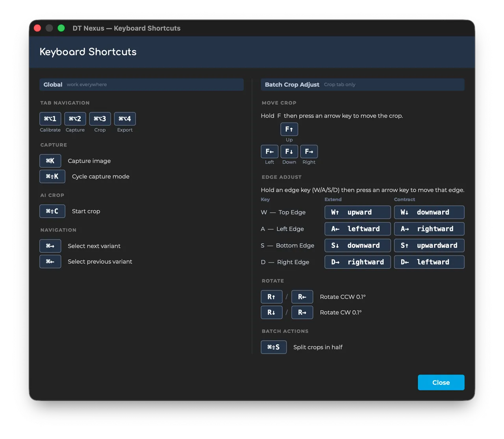The height and width of the screenshot is (439, 504).
Task: Click the W↑ upward extend key
Action: point(358,212)
